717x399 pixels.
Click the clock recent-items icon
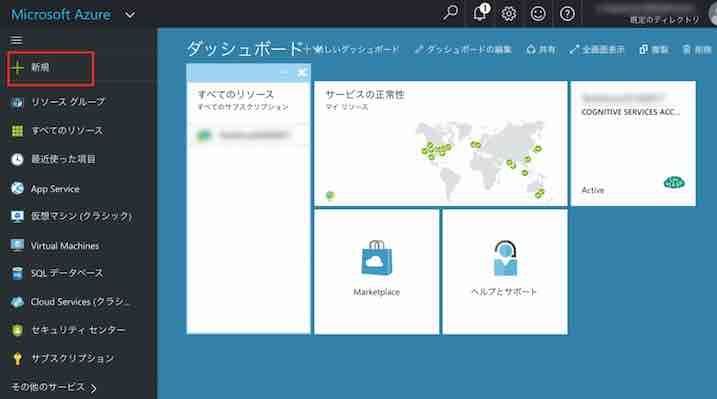[17, 160]
